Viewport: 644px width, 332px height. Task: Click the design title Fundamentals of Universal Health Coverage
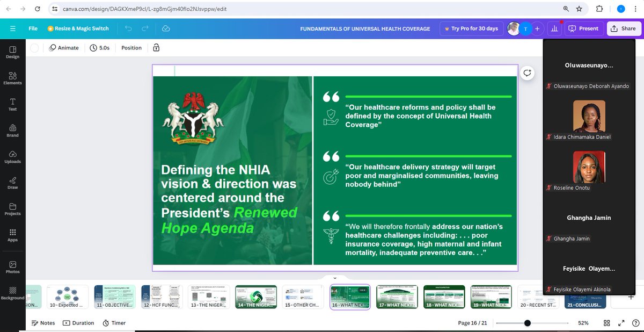tap(365, 28)
